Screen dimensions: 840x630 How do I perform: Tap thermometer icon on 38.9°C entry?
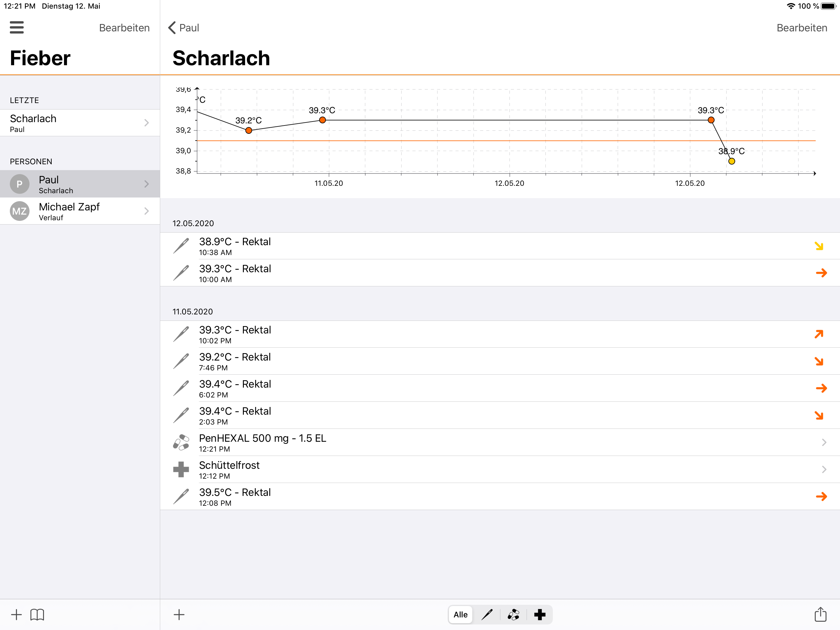point(181,246)
